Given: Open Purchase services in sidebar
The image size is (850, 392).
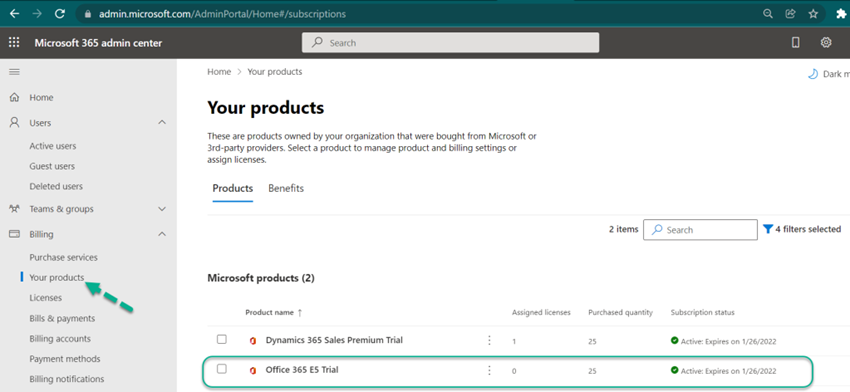Looking at the screenshot, I should click(x=63, y=258).
